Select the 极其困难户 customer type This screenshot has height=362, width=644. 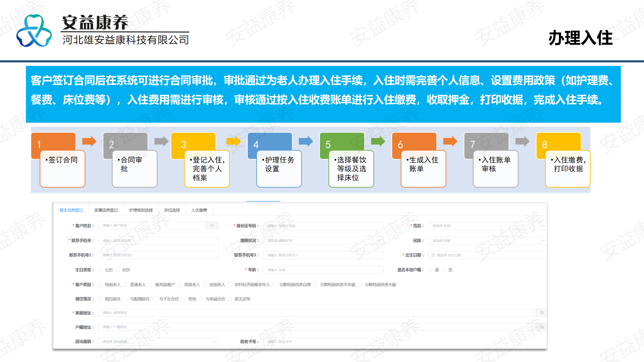151,285
